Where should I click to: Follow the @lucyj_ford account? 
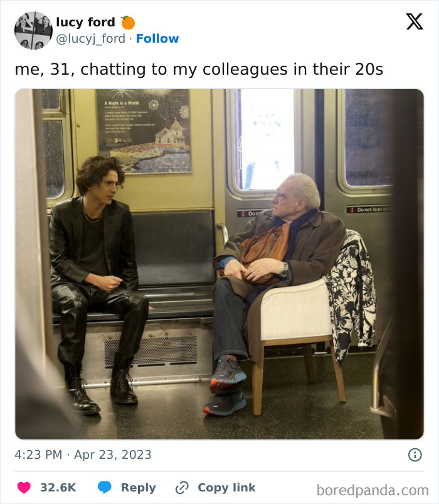coord(157,38)
